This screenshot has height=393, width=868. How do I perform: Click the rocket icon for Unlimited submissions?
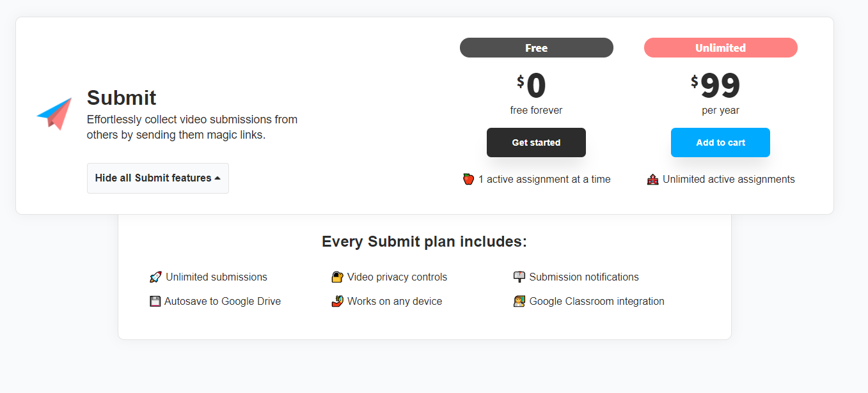pos(155,277)
